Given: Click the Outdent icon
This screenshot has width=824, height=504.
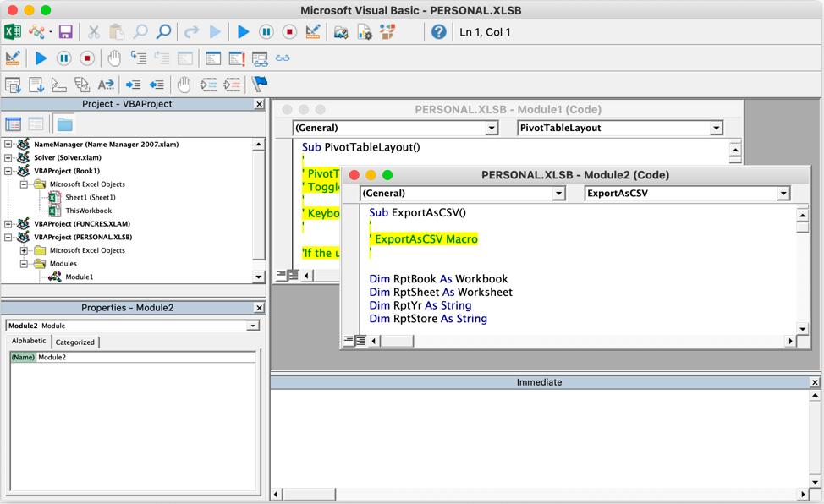Looking at the screenshot, I should [x=157, y=85].
